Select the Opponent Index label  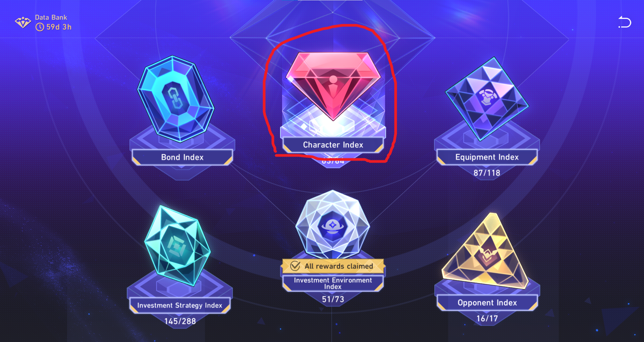click(487, 303)
